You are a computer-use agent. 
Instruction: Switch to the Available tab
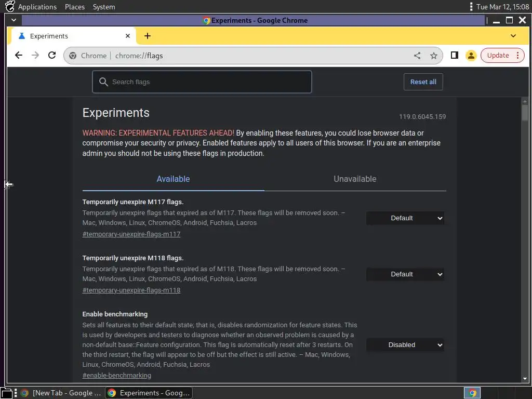(173, 179)
